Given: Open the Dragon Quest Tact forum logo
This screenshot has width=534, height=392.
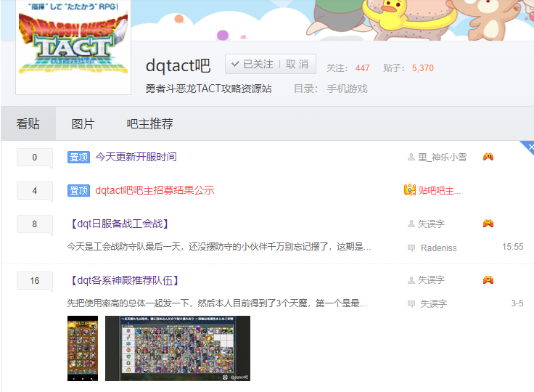Looking at the screenshot, I should (x=73, y=46).
